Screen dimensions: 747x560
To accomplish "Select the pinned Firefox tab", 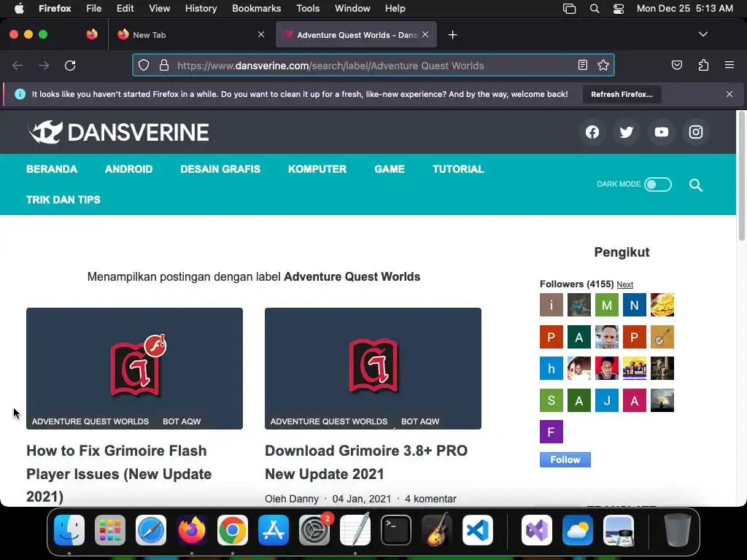I will tap(92, 34).
